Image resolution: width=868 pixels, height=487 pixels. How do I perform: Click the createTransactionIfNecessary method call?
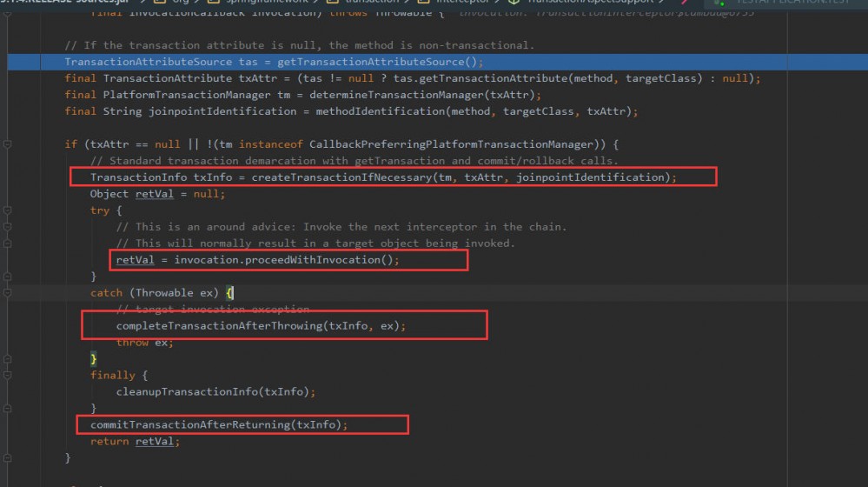click(x=341, y=177)
